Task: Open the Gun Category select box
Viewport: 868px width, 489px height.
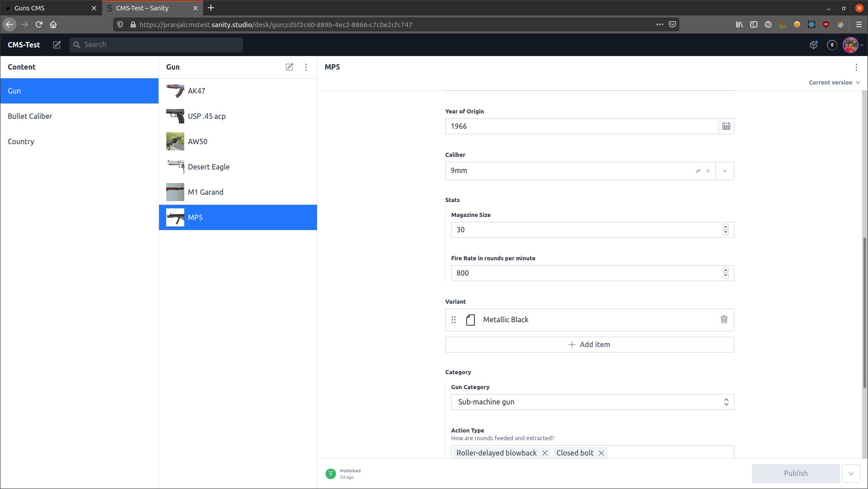Action: (x=592, y=402)
